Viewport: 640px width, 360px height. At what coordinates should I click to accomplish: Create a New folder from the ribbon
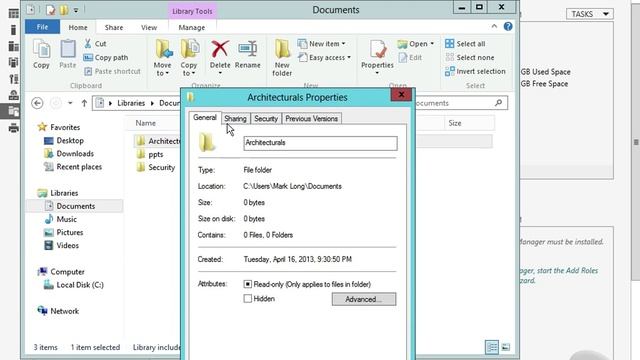(x=282, y=58)
